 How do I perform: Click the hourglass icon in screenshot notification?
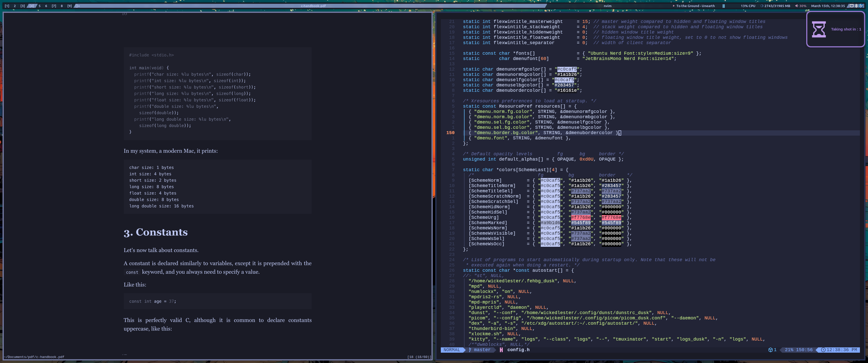(819, 29)
